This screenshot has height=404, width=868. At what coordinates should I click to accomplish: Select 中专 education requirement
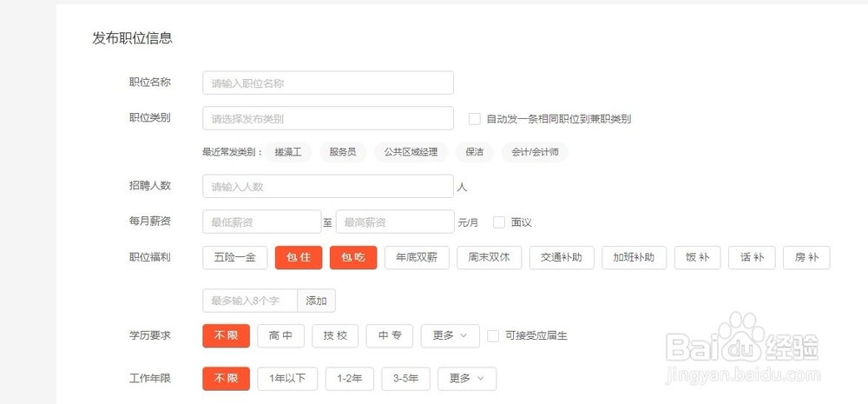(390, 336)
